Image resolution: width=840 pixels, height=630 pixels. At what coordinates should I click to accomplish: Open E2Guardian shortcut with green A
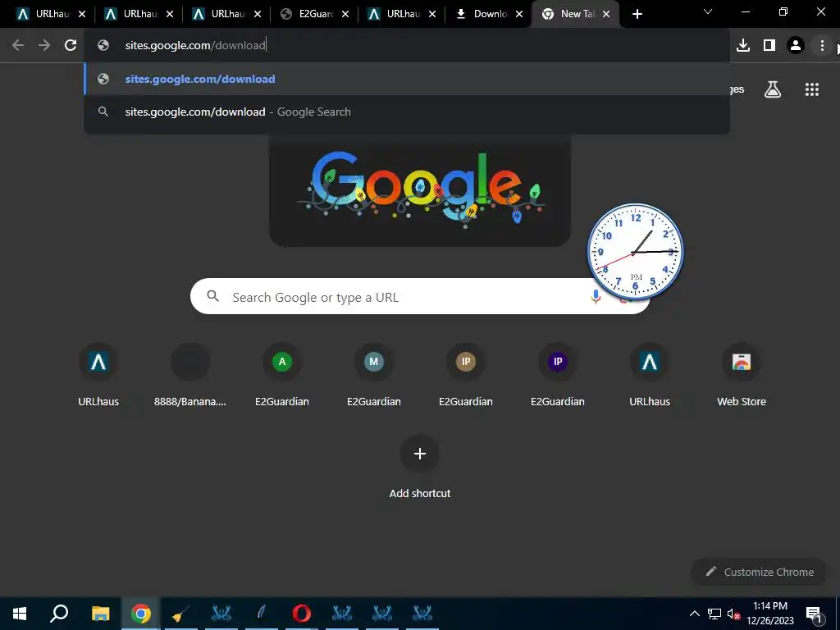coord(282,374)
